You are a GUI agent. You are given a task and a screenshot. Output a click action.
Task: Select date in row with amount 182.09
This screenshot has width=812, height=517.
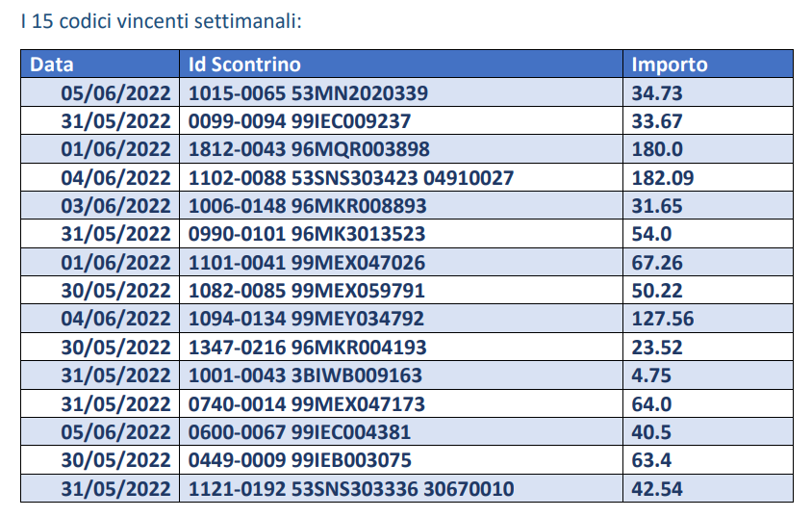pos(116,178)
